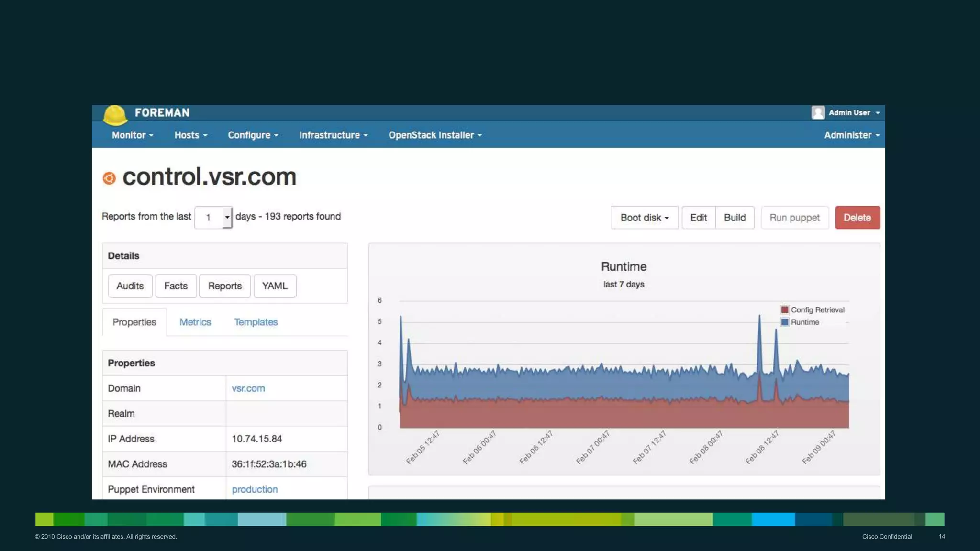The width and height of the screenshot is (980, 551).
Task: Switch to the Metrics tab
Action: (x=195, y=322)
